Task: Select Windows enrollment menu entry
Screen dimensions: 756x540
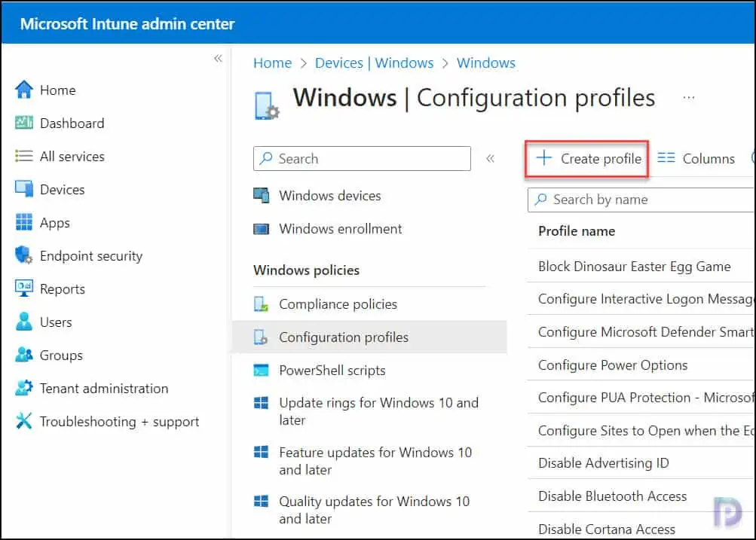Action: pos(341,229)
